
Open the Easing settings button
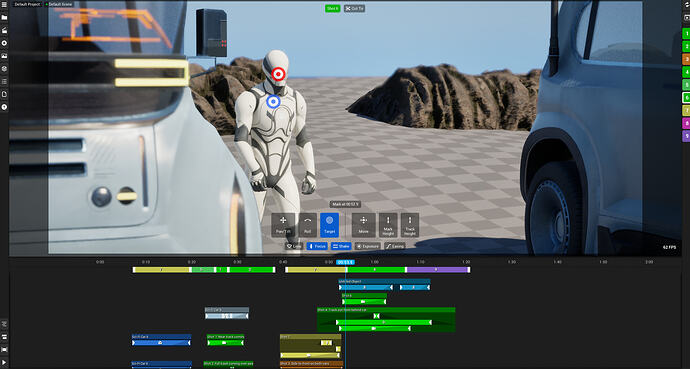pos(395,246)
